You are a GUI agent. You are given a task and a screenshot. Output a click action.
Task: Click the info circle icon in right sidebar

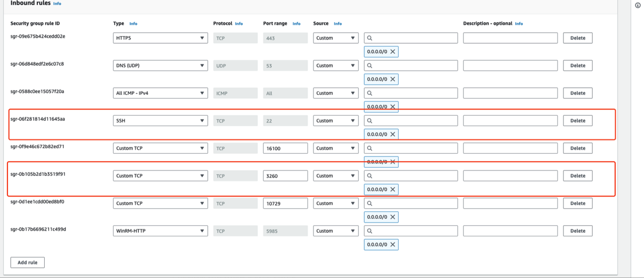click(638, 6)
